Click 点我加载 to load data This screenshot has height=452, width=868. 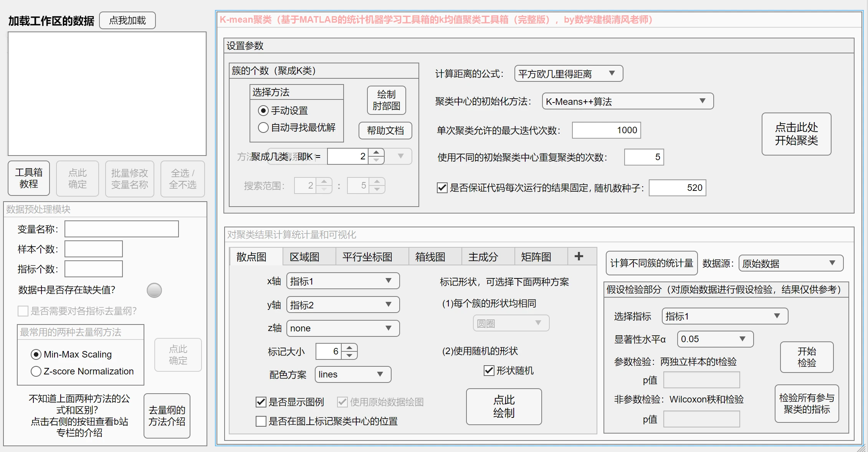click(x=127, y=20)
